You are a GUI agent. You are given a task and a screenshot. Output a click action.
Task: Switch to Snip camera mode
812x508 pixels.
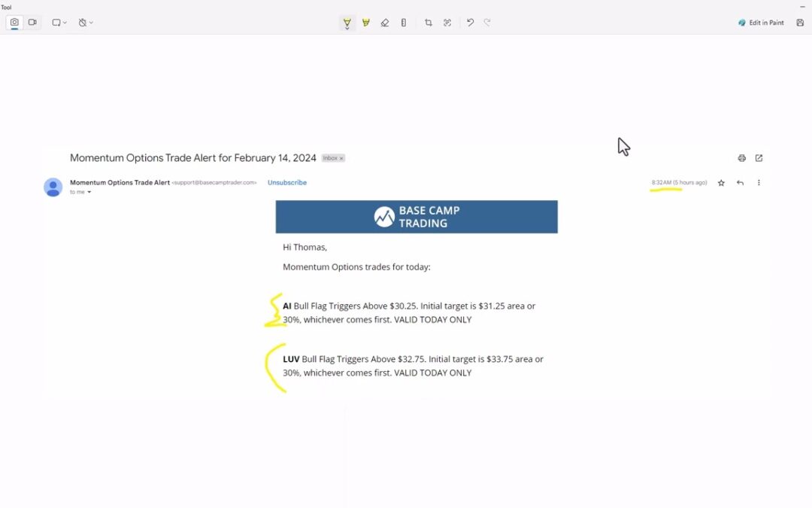pos(14,23)
